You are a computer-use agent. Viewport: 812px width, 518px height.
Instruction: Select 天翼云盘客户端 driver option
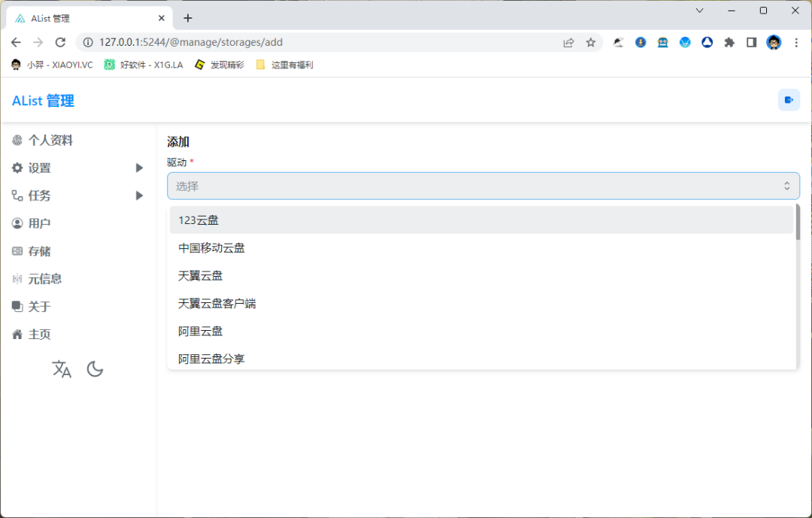point(481,304)
